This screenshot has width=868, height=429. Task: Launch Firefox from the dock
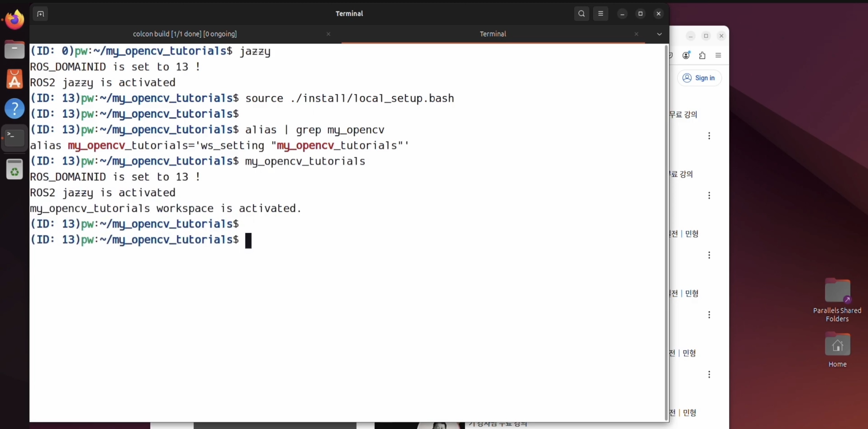15,20
